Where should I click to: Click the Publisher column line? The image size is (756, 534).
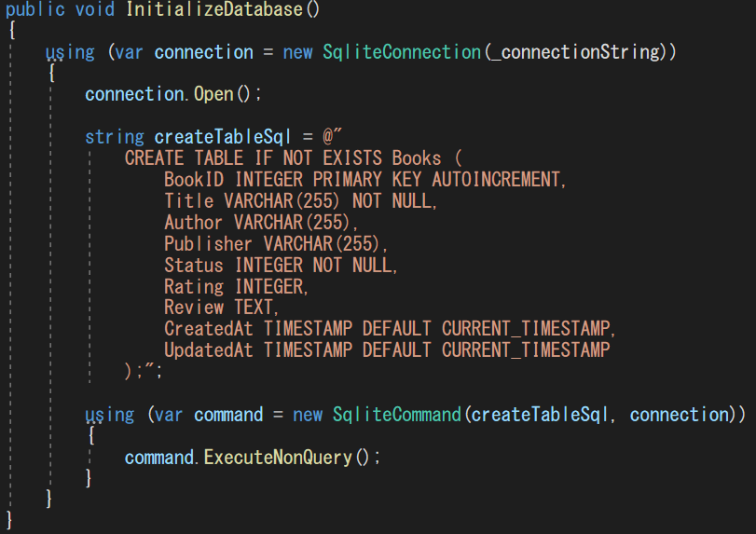pos(276,243)
